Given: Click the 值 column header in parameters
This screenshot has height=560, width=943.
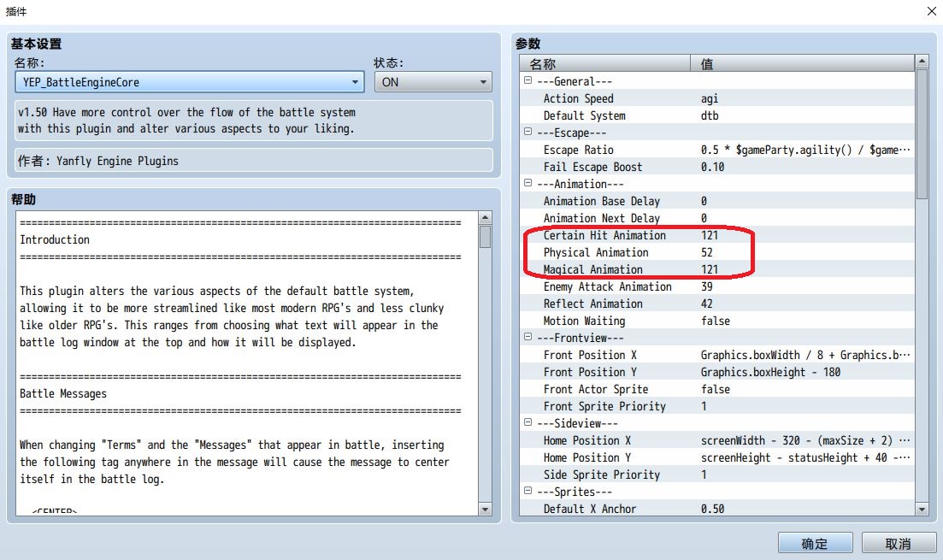Looking at the screenshot, I should pyautogui.click(x=802, y=64).
